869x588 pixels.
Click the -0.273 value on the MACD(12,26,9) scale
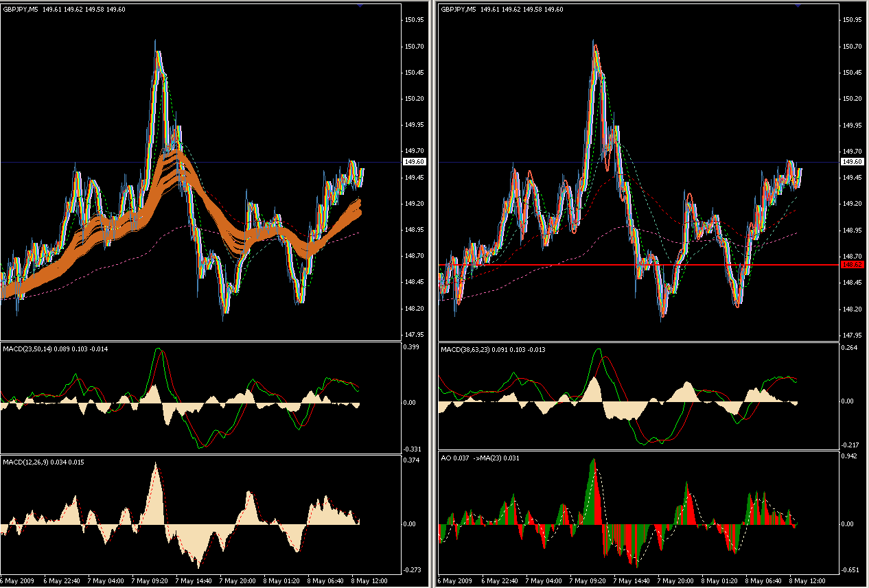coord(411,569)
